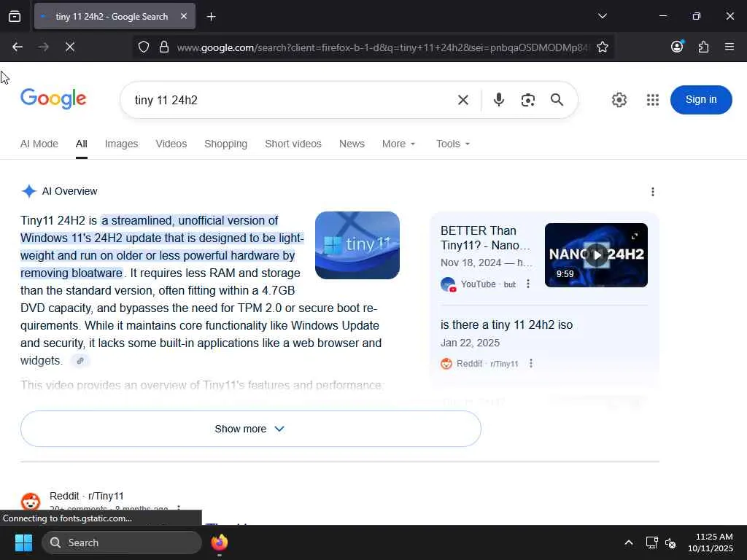
Task: Stop loading the page
Action: tap(69, 47)
